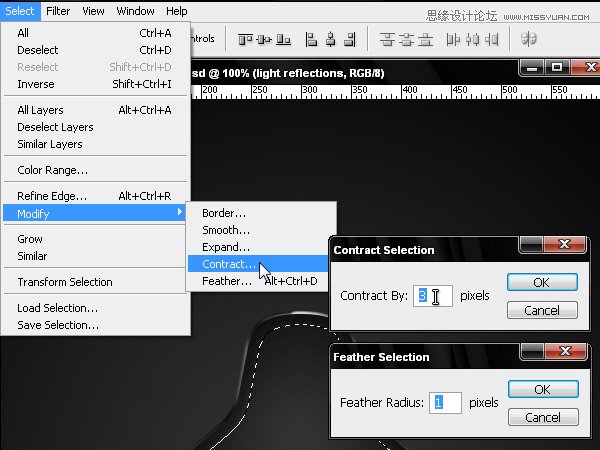This screenshot has height=450, width=600.
Task: Click the Align top edges icon
Action: click(x=245, y=39)
